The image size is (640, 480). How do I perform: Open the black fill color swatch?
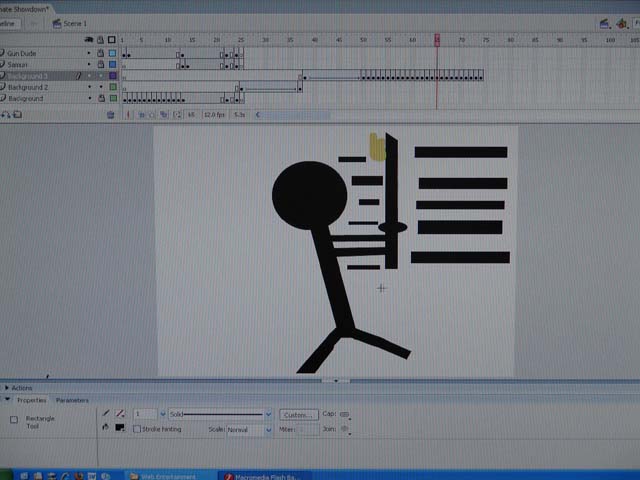pyautogui.click(x=120, y=428)
